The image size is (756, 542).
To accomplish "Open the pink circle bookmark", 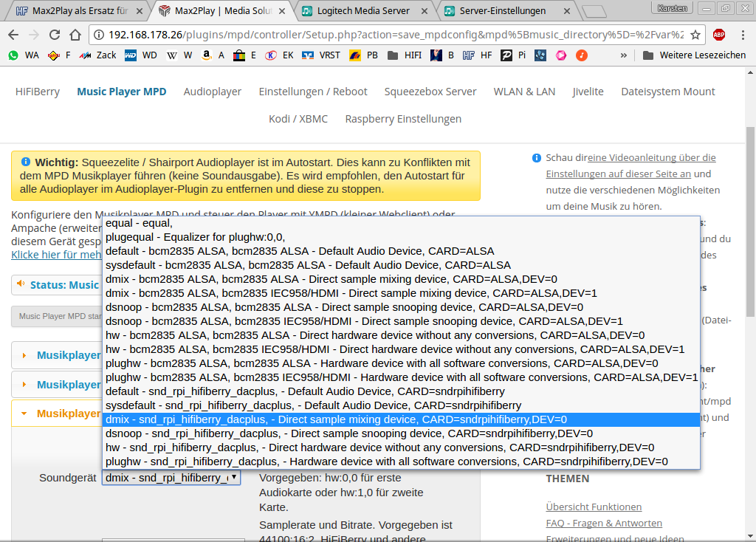I will click(561, 55).
